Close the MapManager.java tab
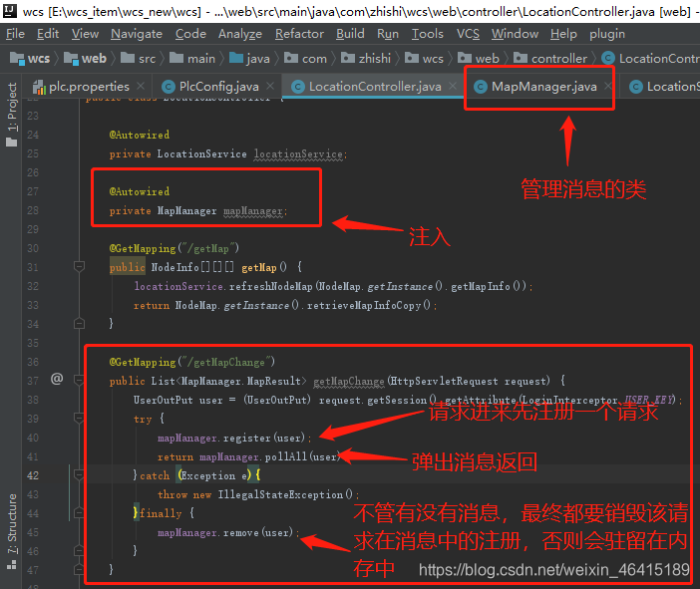 tap(607, 86)
